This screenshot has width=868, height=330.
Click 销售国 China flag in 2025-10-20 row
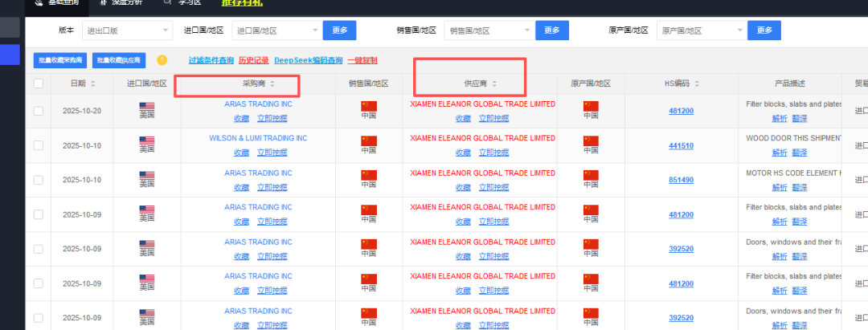coord(369,106)
